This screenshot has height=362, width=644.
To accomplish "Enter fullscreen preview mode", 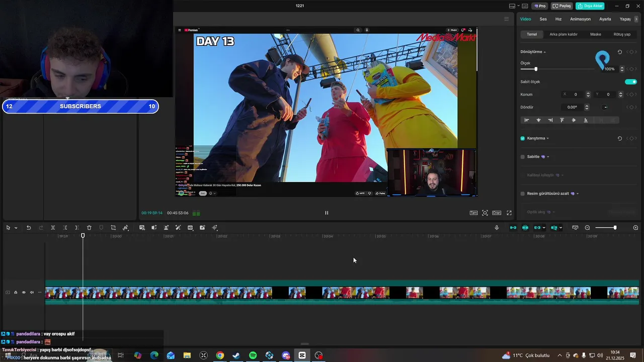I will click(509, 213).
